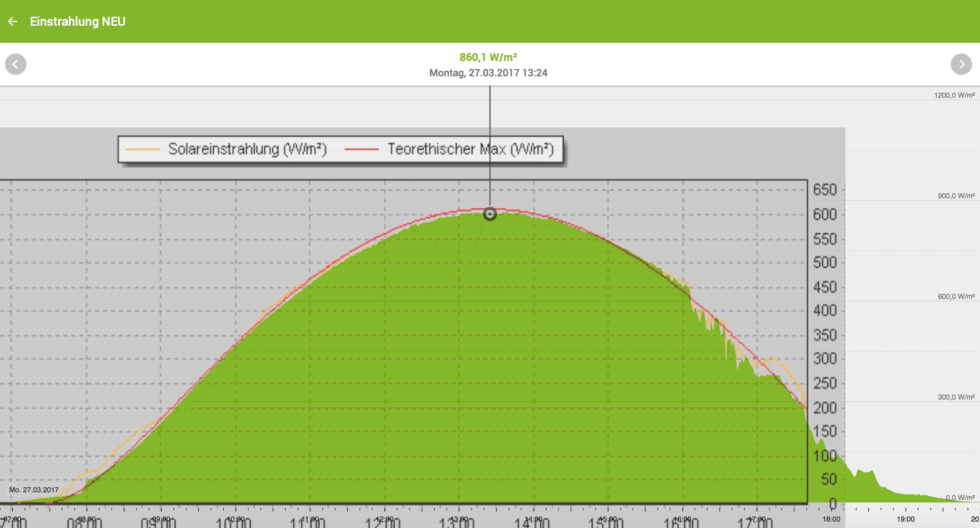The height and width of the screenshot is (528, 980).
Task: Click the circular data point marker on curve
Action: click(490, 214)
